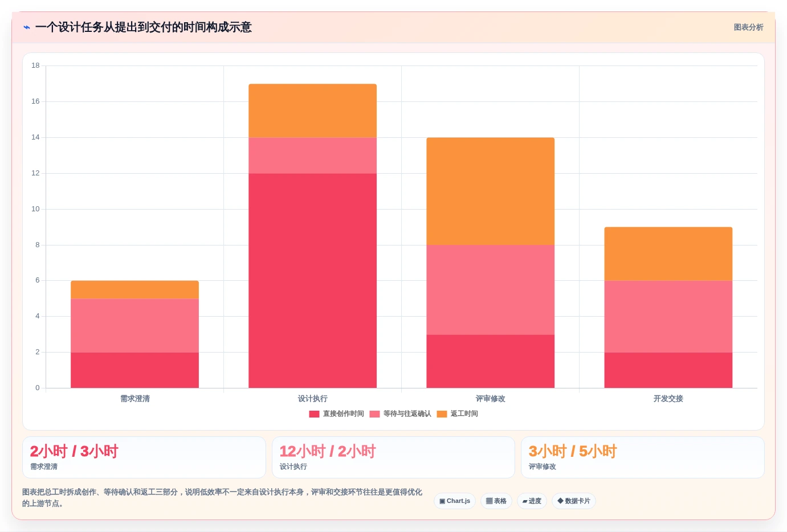Toggle 等待与往返确认 legend series
Screen dimensions: 787x532
400,414
